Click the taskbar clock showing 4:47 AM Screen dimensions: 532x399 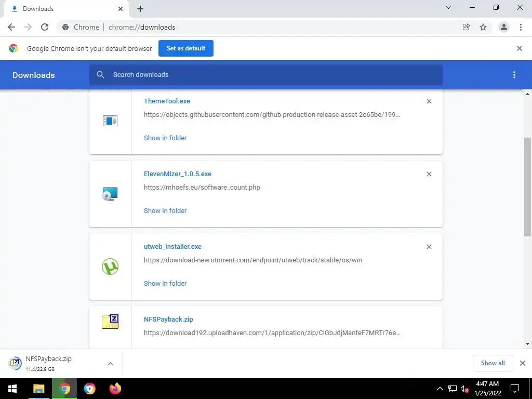pos(487,389)
